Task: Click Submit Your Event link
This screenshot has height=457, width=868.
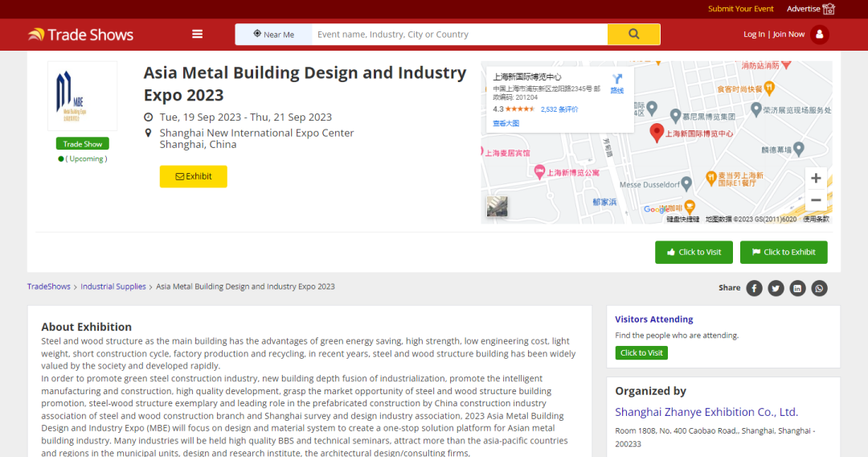Action: point(741,9)
